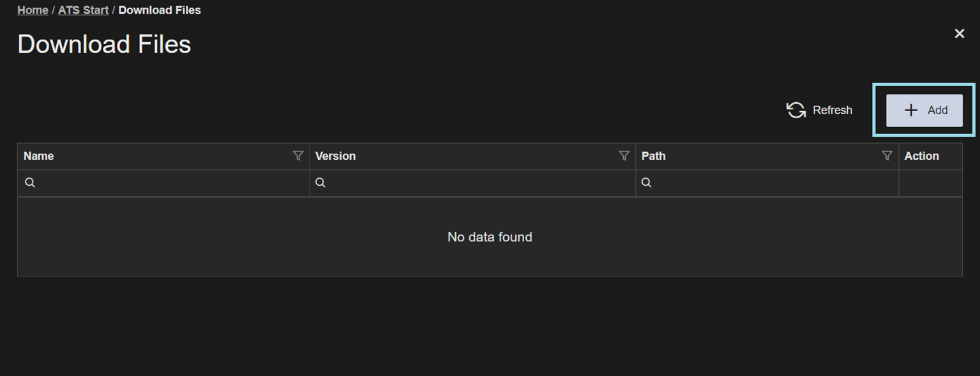The image size is (980, 376).
Task: Click the Name search magnifier icon
Action: click(x=30, y=183)
